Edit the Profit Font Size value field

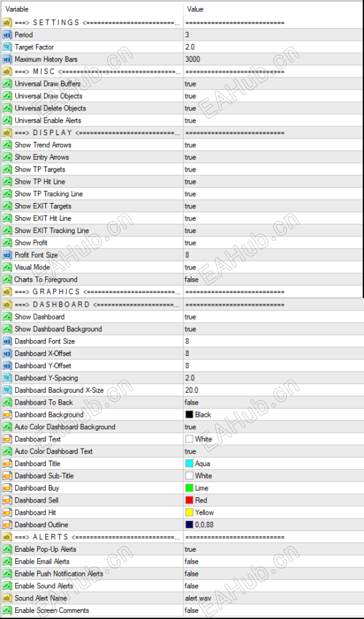coord(273,255)
